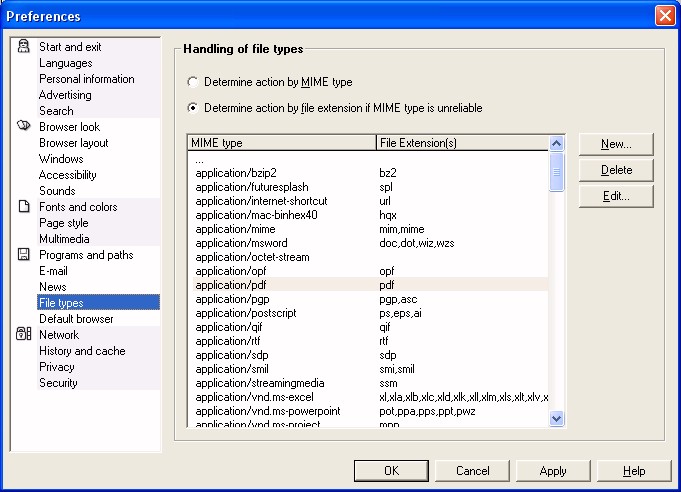Select application/mime row
681x492 pixels.
[x=370, y=229]
